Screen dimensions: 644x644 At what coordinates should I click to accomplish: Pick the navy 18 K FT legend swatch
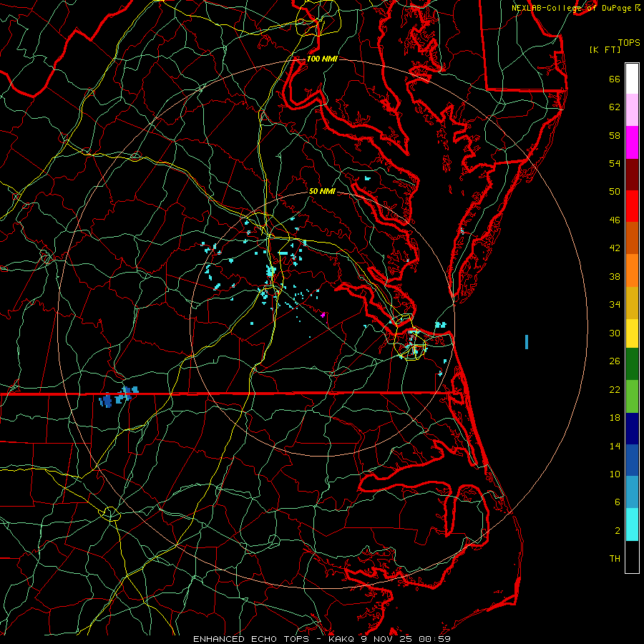pos(632,429)
